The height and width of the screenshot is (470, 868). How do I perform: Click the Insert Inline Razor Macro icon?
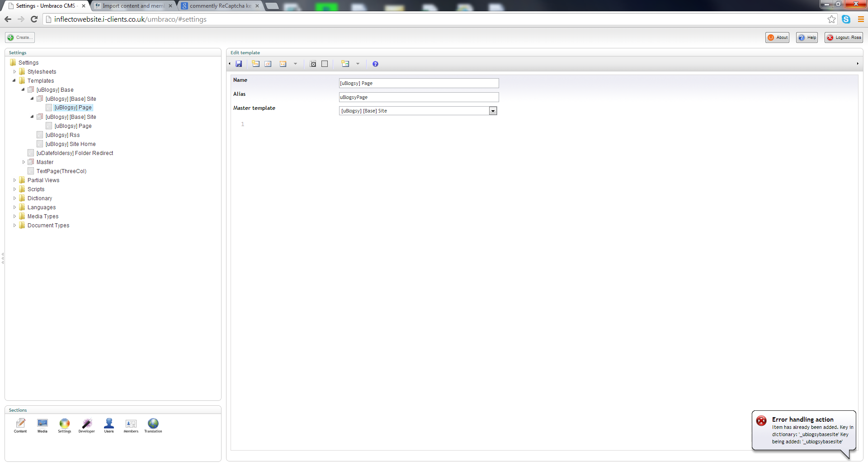345,64
